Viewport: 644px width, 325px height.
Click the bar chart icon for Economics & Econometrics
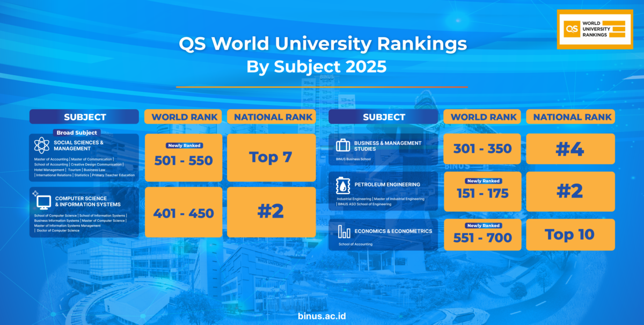343,232
